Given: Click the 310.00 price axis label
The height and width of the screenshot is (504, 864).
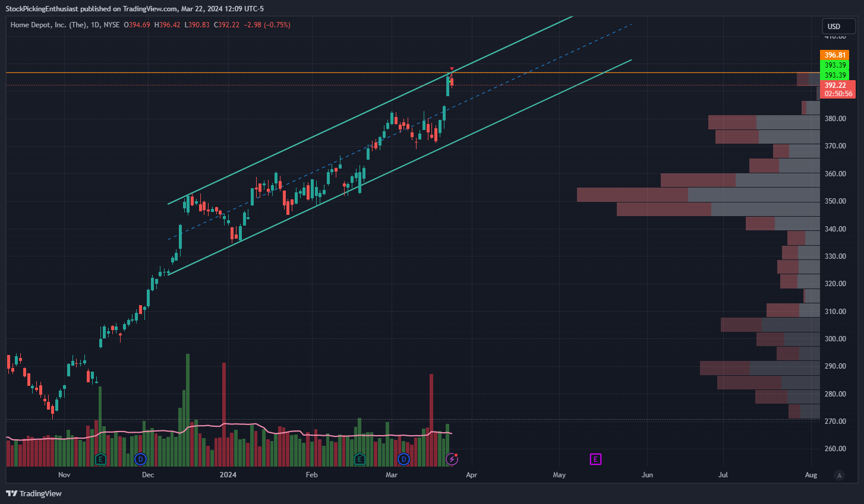Looking at the screenshot, I should point(835,311).
